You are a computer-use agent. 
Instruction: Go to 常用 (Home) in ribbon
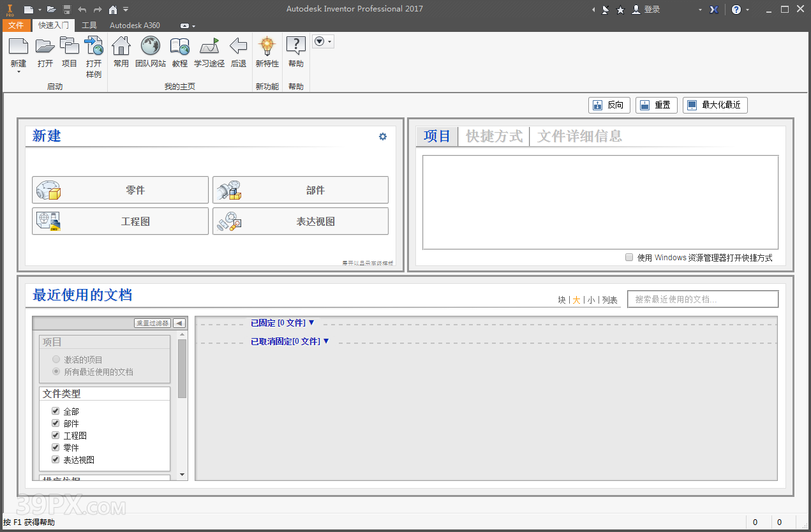coord(121,47)
